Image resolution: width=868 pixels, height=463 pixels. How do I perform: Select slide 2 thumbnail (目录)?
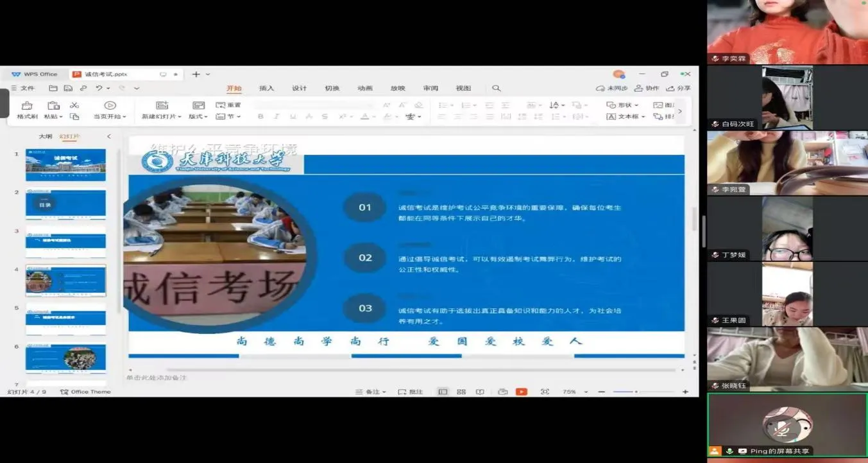(x=65, y=205)
